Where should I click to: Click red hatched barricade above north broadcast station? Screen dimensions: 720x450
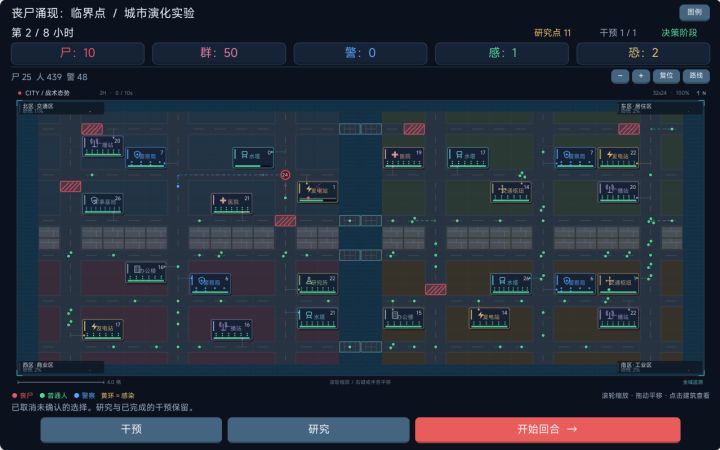[92, 129]
